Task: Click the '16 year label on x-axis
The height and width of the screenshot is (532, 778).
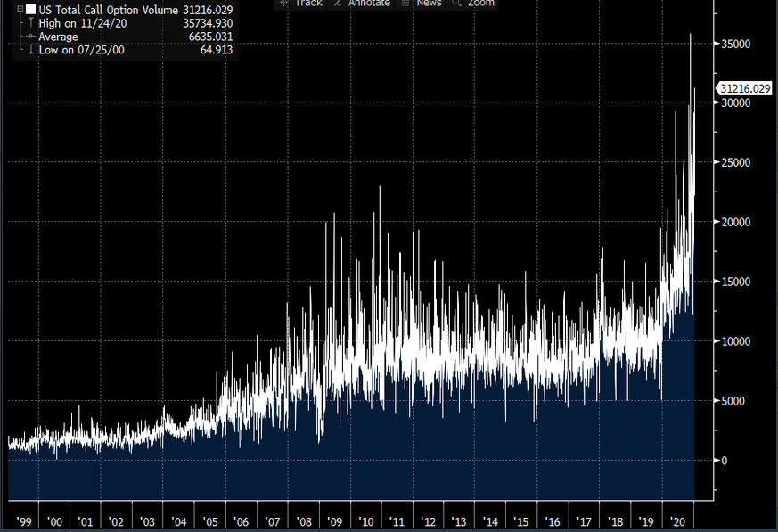Action: [x=553, y=522]
